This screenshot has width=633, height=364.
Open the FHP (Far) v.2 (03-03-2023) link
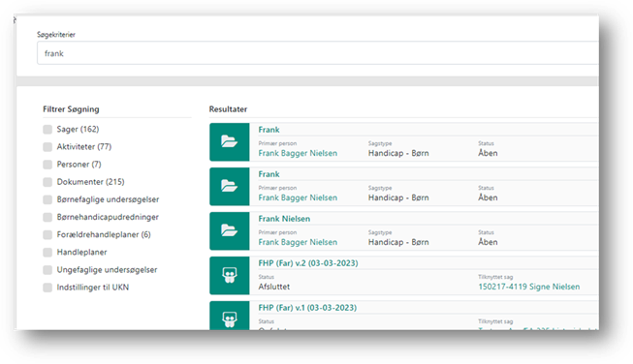point(308,263)
